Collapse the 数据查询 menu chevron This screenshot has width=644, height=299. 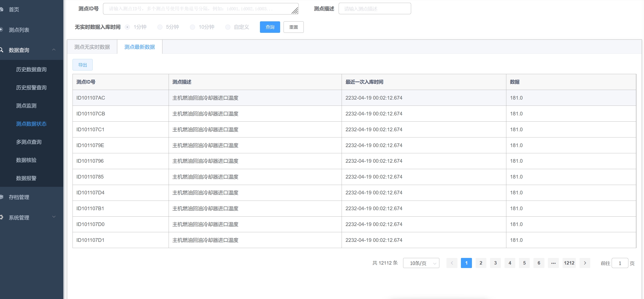click(54, 50)
